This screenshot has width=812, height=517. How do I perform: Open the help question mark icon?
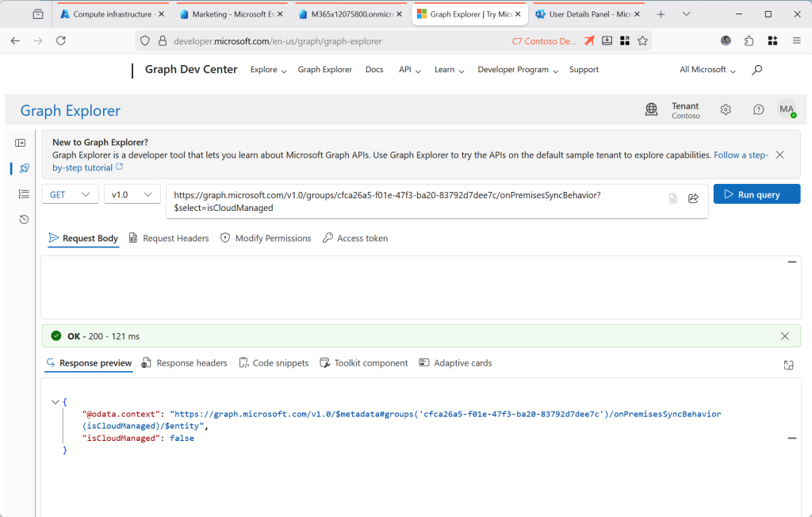pyautogui.click(x=758, y=110)
